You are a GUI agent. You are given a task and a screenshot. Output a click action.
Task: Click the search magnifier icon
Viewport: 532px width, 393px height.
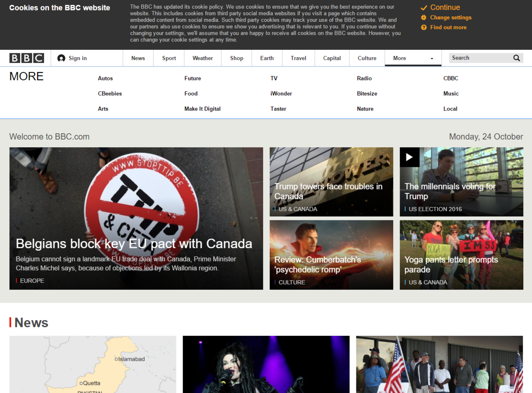click(x=517, y=58)
